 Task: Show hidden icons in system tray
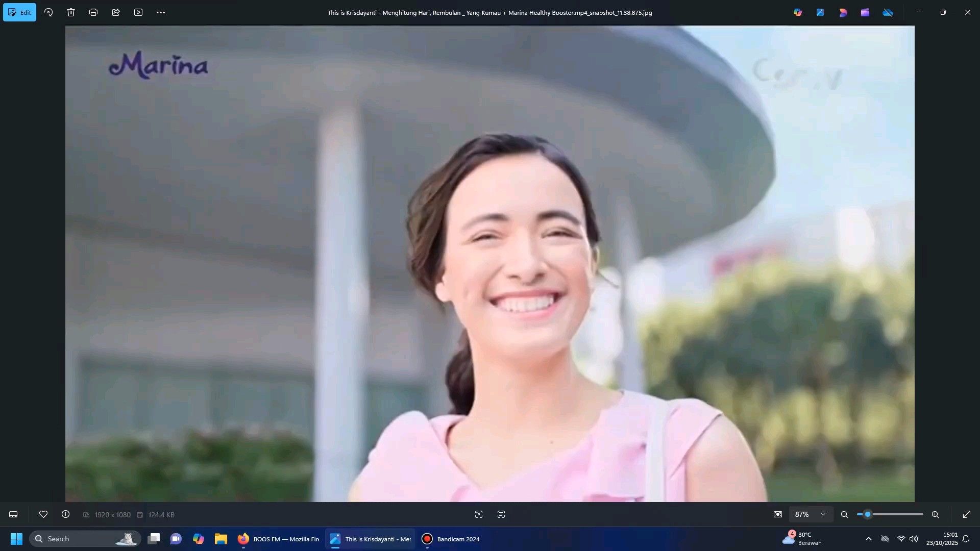click(868, 539)
